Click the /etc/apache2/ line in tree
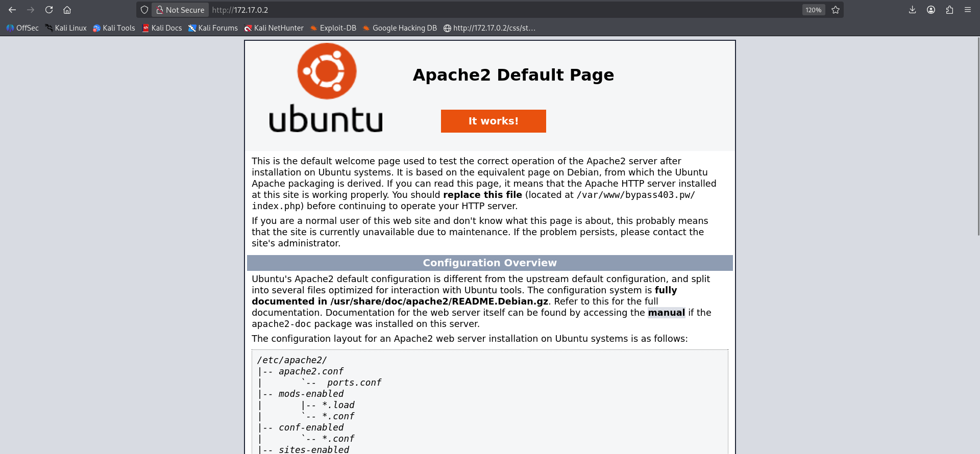980x454 pixels. click(292, 360)
